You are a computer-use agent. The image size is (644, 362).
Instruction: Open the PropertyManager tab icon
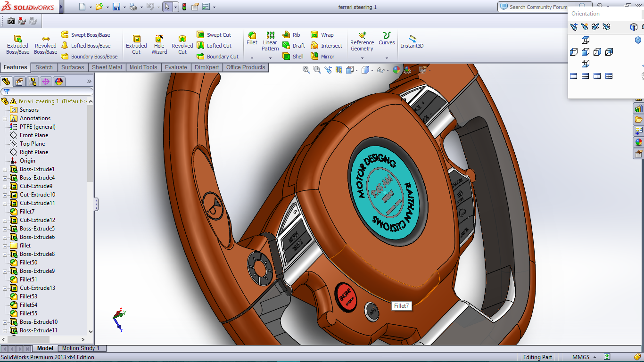click(19, 82)
